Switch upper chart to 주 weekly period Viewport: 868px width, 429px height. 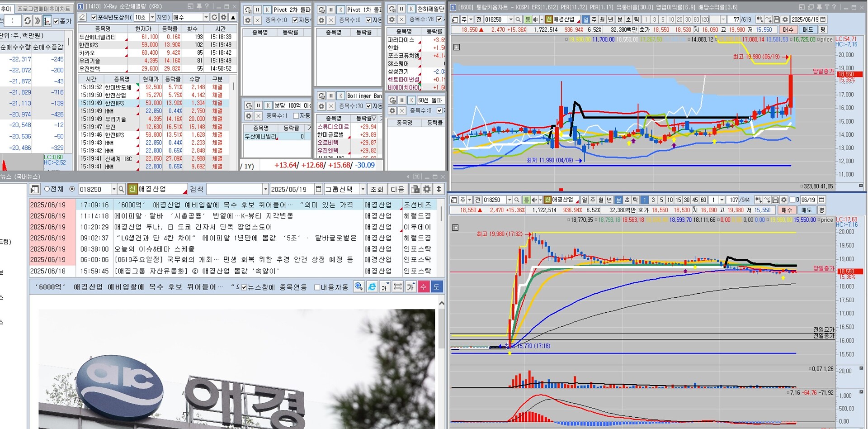click(x=594, y=19)
